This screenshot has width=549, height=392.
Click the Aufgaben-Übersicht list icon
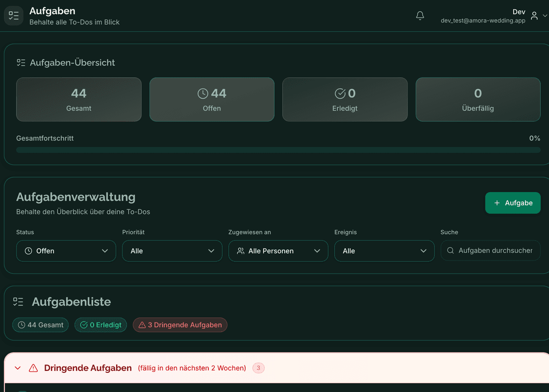tap(21, 63)
